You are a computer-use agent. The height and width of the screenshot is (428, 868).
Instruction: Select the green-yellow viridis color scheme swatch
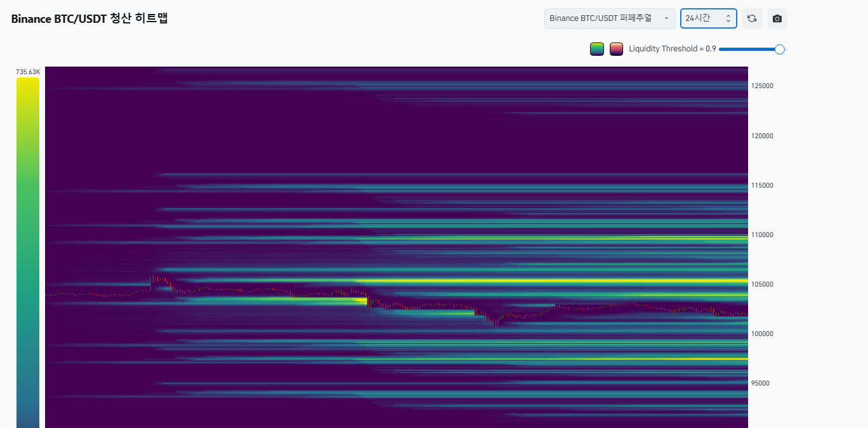pyautogui.click(x=597, y=49)
